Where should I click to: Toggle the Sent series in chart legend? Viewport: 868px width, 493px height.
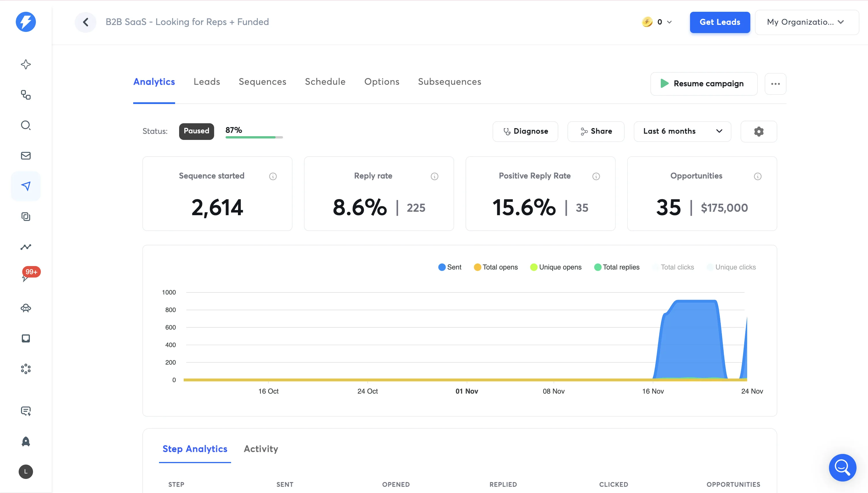[x=449, y=267]
